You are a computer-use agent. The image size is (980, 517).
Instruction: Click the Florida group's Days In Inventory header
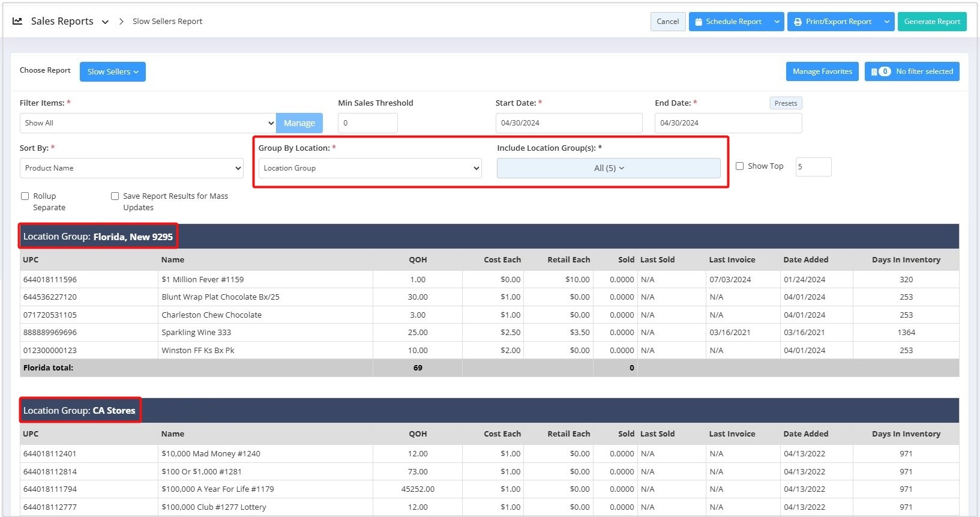pyautogui.click(x=906, y=260)
